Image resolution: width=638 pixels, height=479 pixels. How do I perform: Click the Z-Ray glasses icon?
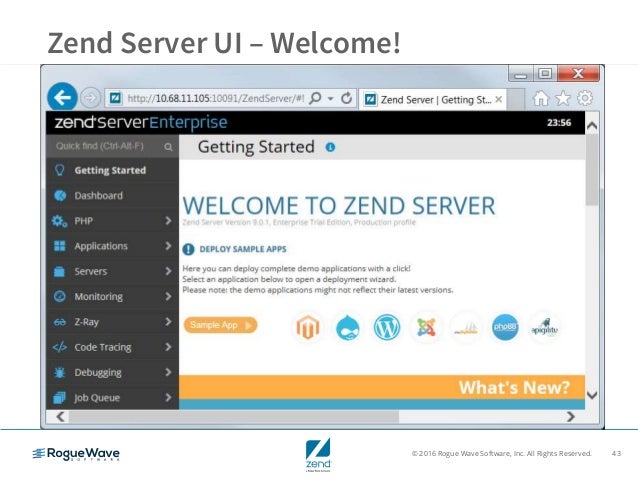coord(59,322)
